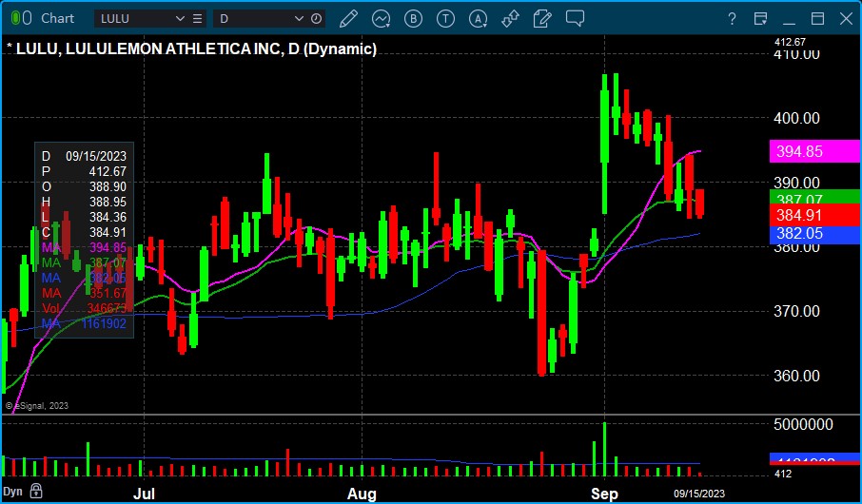The width and height of the screenshot is (862, 504).
Task: Click the Vol 346673 row in data box
Action: point(84,309)
